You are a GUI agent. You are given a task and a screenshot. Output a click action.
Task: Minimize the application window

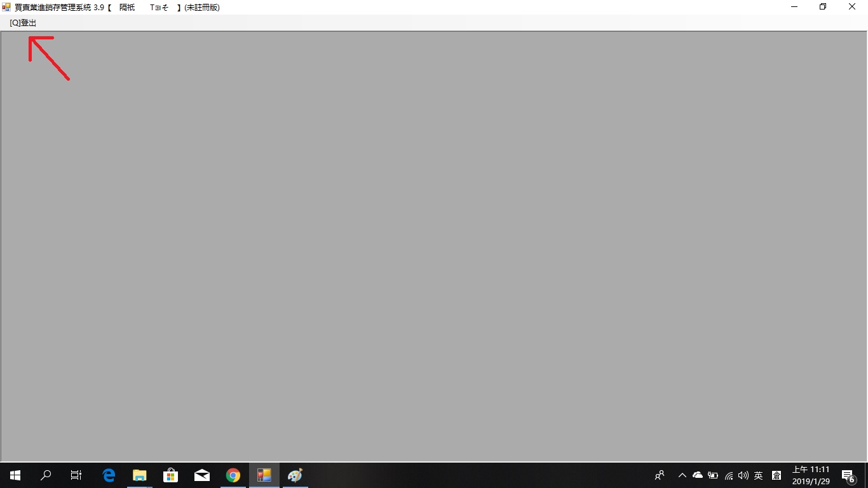click(794, 7)
